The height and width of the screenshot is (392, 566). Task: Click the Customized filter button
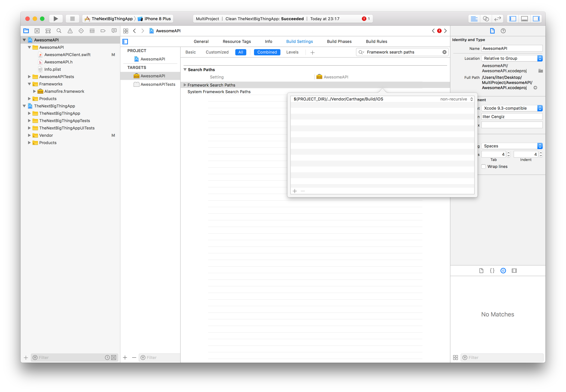(217, 52)
